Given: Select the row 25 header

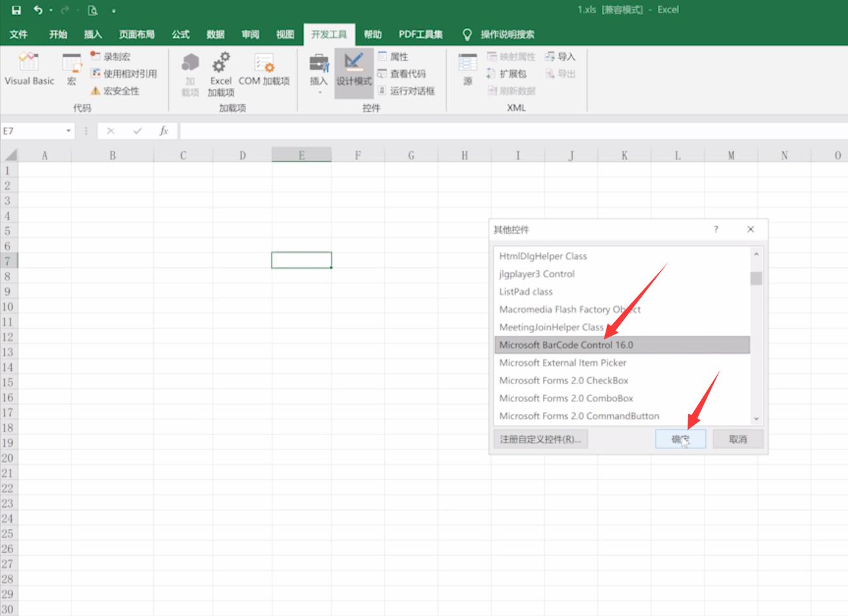Looking at the screenshot, I should (8, 534).
